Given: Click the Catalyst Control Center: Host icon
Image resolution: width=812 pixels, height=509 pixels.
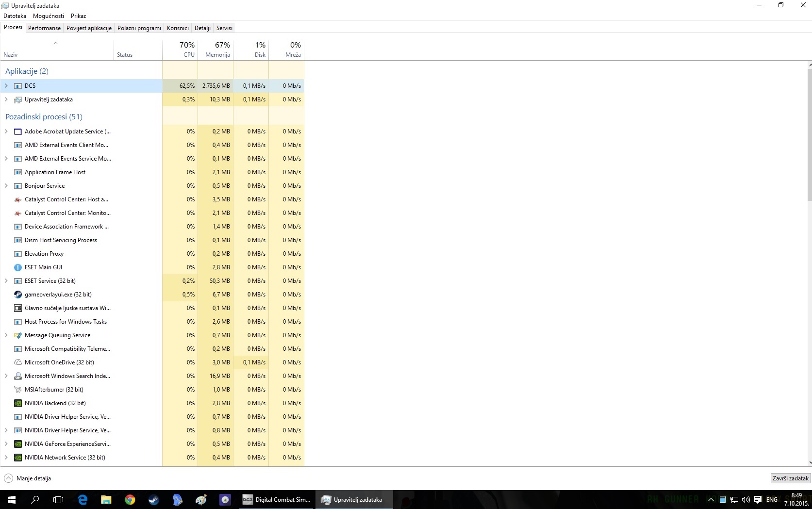Looking at the screenshot, I should coord(18,199).
